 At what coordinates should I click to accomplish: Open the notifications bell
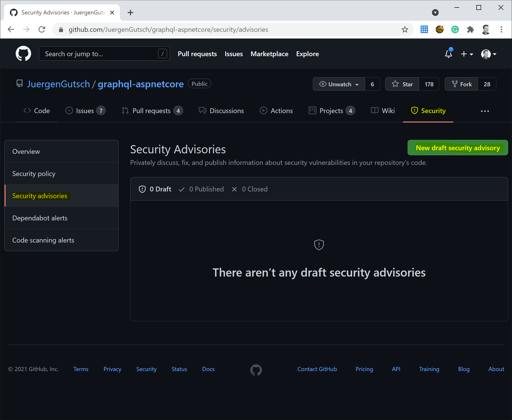449,54
